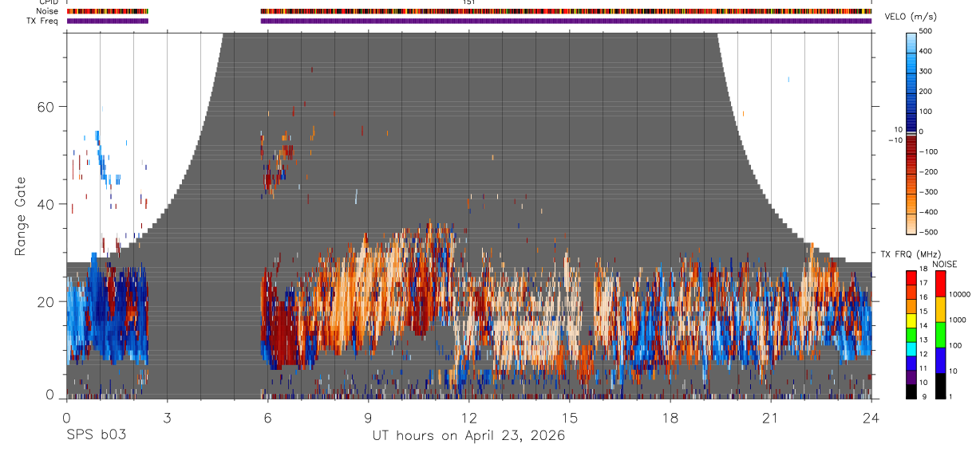980x452 pixels.
Task: Click the 15 tick on the UT hours axis
Action: click(570, 416)
